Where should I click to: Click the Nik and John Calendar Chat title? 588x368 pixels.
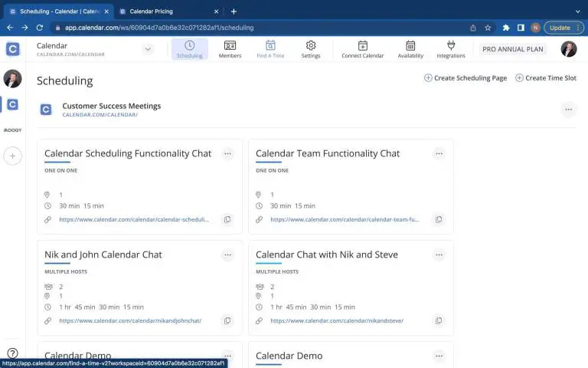(x=103, y=255)
